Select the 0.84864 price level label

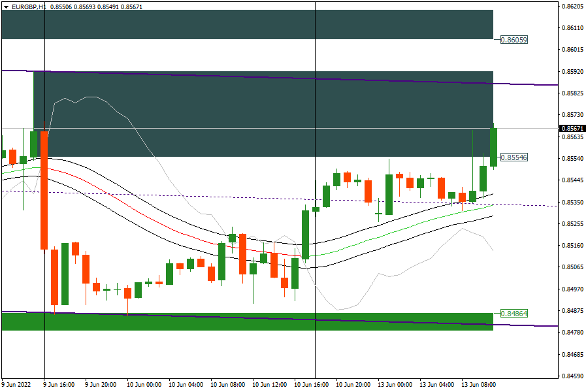(514, 314)
